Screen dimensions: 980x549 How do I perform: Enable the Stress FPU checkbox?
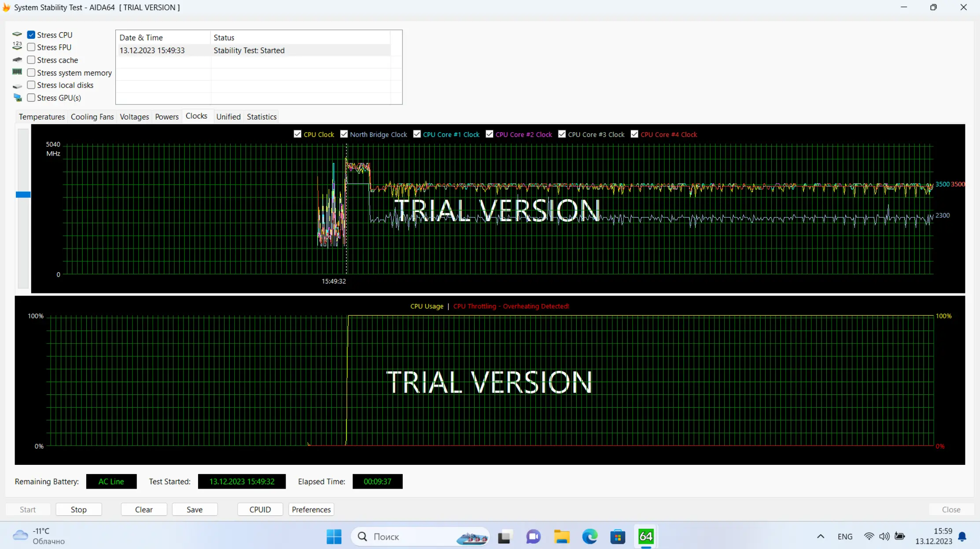[31, 47]
